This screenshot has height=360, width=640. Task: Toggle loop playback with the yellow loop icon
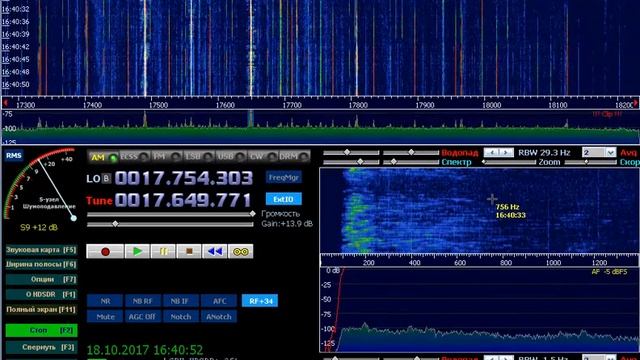[240, 251]
